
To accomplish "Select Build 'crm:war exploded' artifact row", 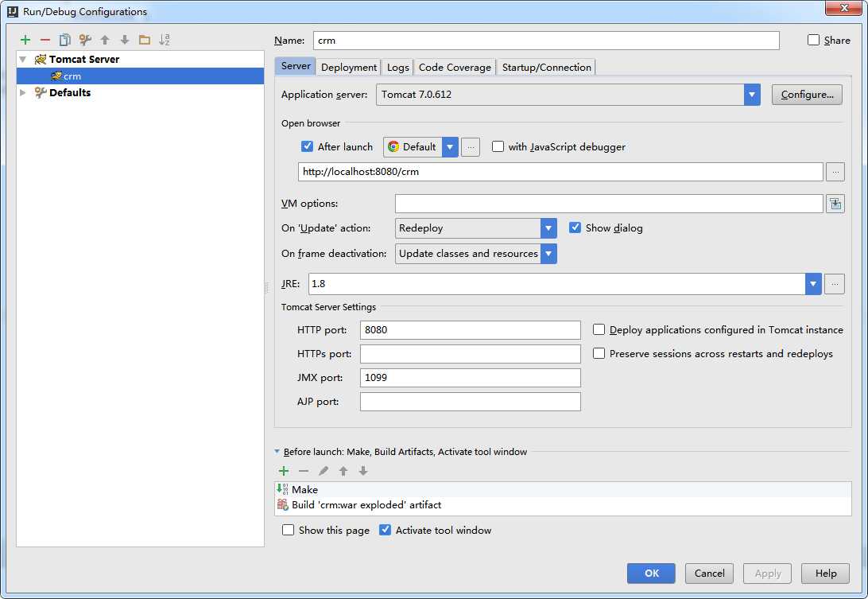I will click(563, 505).
